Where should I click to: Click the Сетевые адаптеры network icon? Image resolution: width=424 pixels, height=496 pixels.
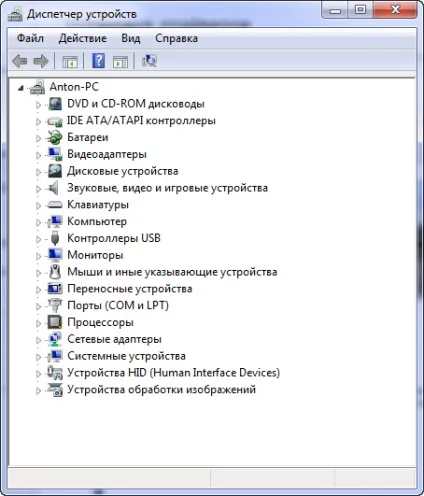tap(55, 339)
